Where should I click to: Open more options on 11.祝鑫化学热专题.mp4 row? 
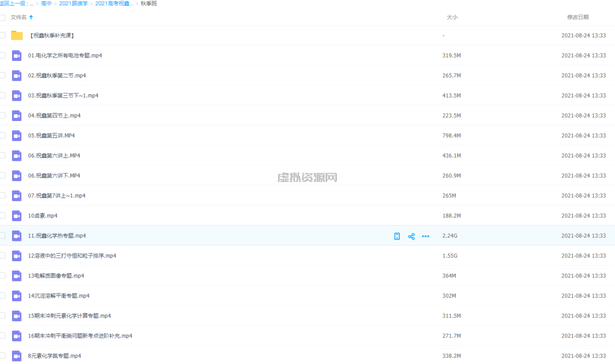[x=426, y=236]
